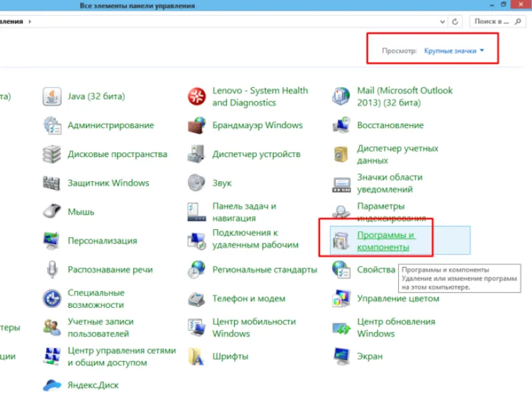Click the search magnifier icon
The image size is (532, 402).
point(517,21)
